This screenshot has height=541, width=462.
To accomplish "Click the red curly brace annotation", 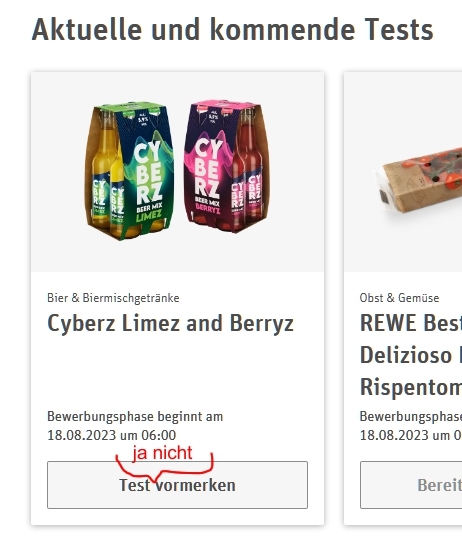I will [x=165, y=468].
